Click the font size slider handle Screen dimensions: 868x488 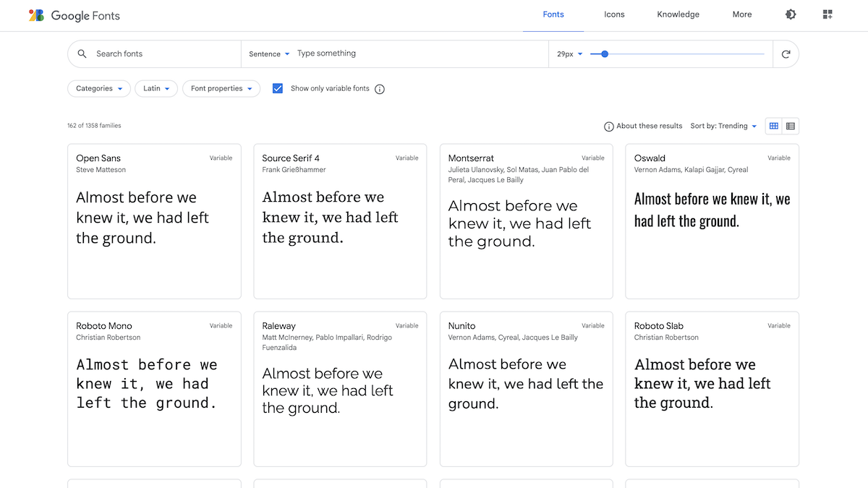coord(605,53)
